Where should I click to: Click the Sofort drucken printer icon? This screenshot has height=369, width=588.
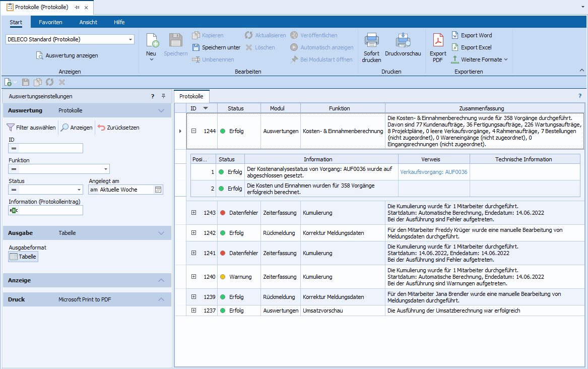pyautogui.click(x=371, y=40)
